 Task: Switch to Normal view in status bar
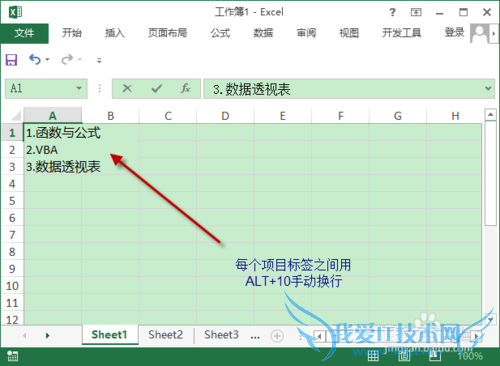[x=373, y=356]
